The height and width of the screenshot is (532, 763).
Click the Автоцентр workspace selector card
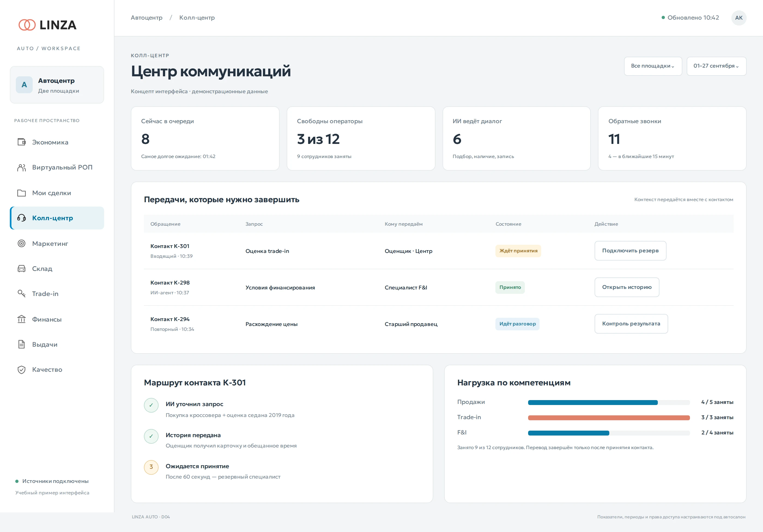tap(57, 85)
